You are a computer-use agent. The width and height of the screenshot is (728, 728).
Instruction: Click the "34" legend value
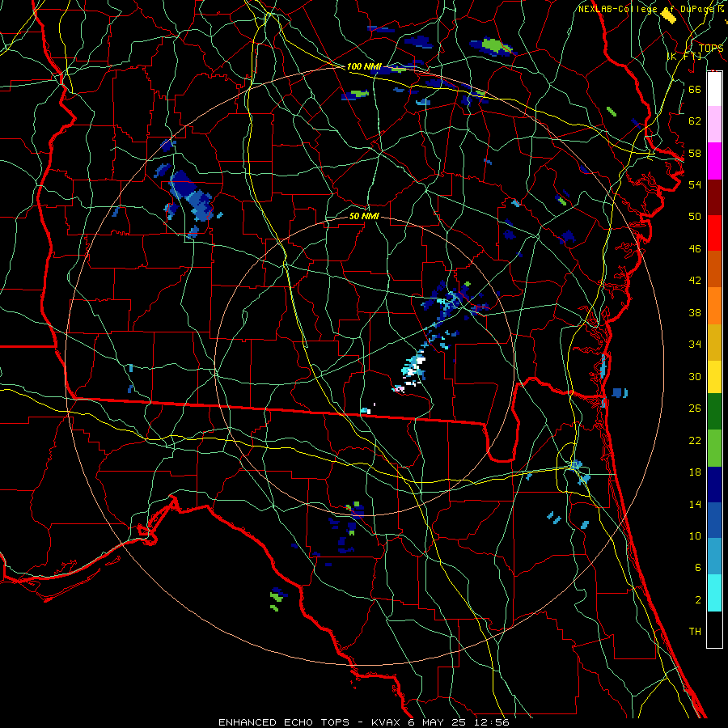point(695,345)
